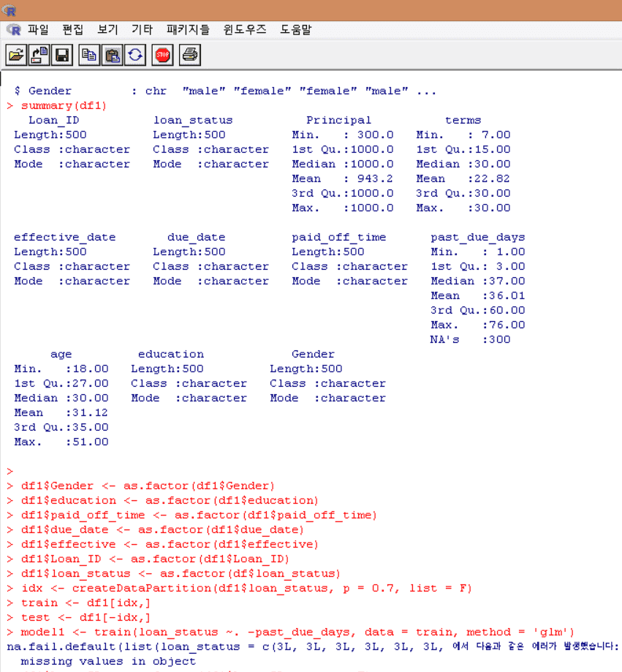Click the Save workspace floppy icon
622x672 pixels.
click(62, 56)
